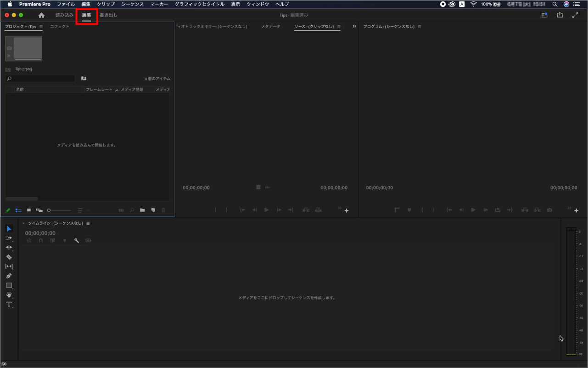Toggle project writable green pencil icon
This screenshot has width=588, height=368.
[x=8, y=210]
